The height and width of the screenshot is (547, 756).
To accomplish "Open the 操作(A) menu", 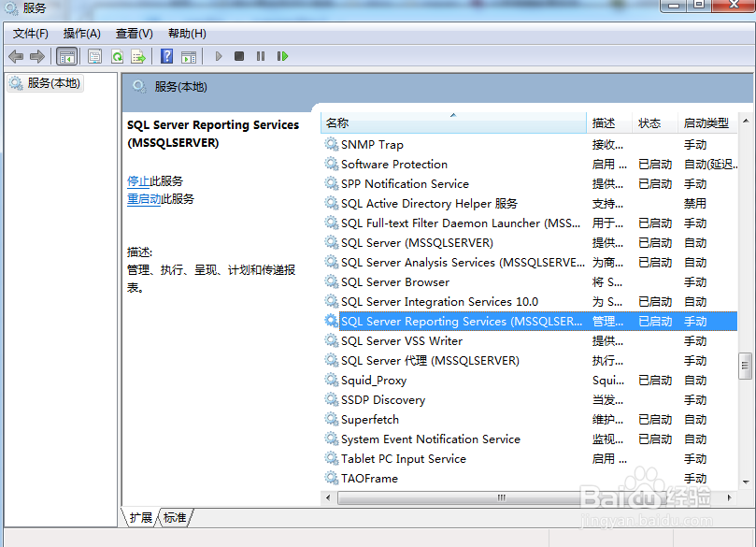I will (82, 34).
